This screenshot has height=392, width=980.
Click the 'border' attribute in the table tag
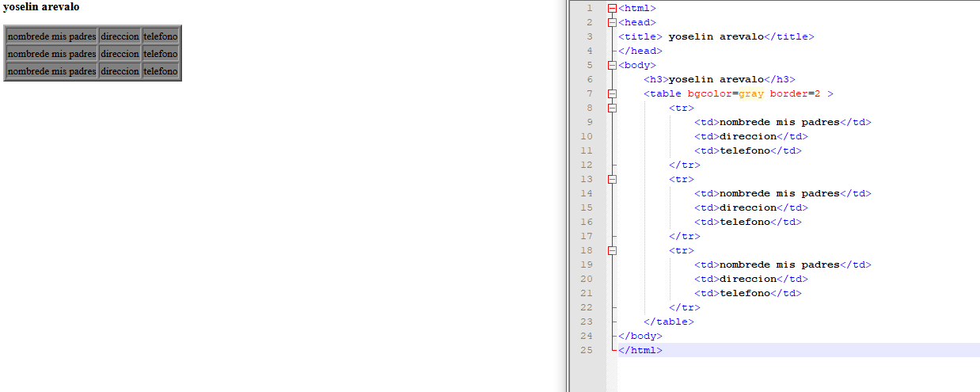coord(788,93)
